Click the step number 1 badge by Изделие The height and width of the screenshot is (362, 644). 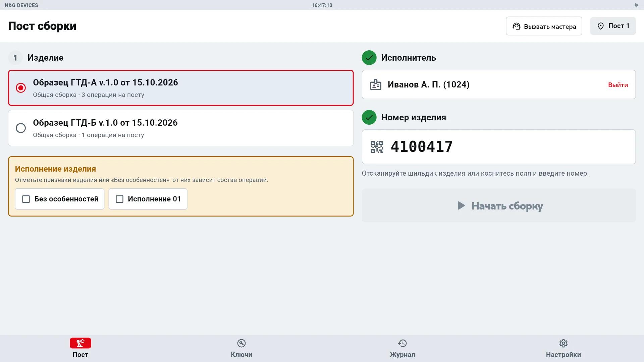tap(15, 58)
